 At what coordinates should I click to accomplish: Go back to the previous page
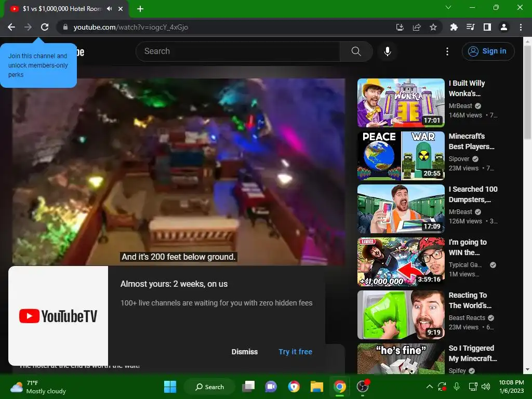[11, 27]
